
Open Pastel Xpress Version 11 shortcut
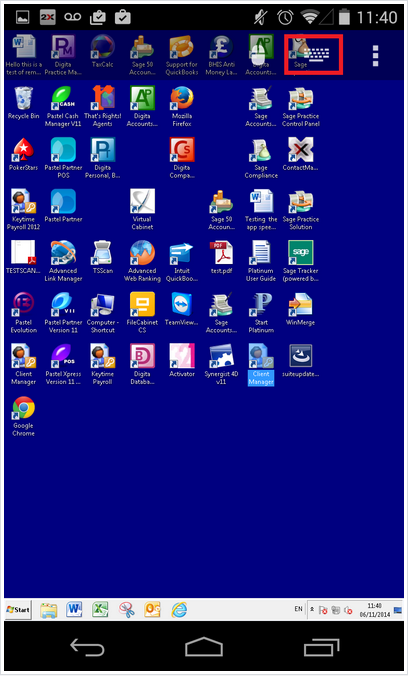tap(63, 365)
